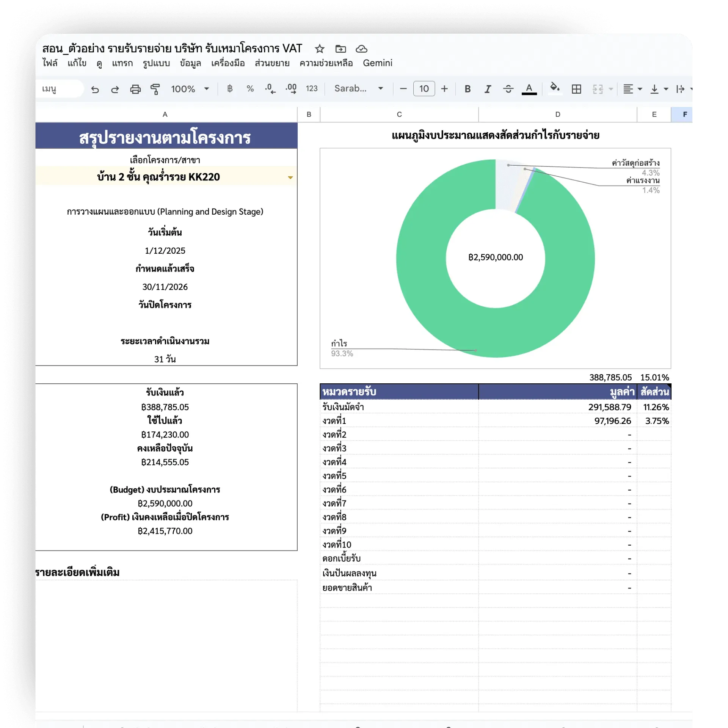This screenshot has height=728, width=728.
Task: Open the ข้อมูล menu
Action: 191,63
